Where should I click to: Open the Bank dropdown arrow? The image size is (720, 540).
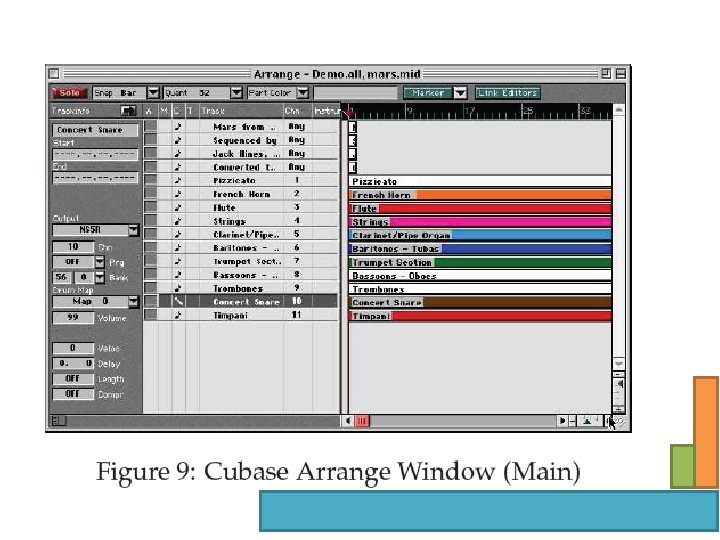(99, 277)
